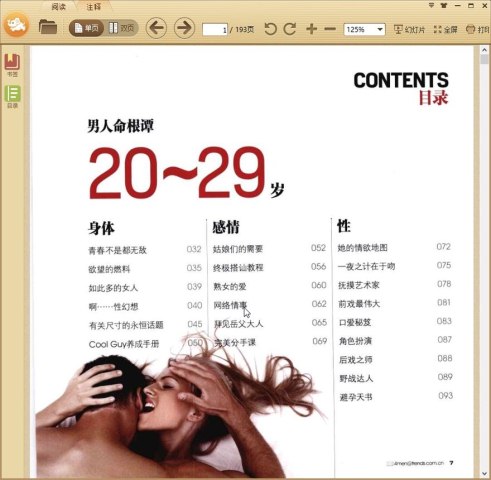491x480 pixels.
Task: Enter fullscreen mode (全屏)
Action: click(445, 30)
